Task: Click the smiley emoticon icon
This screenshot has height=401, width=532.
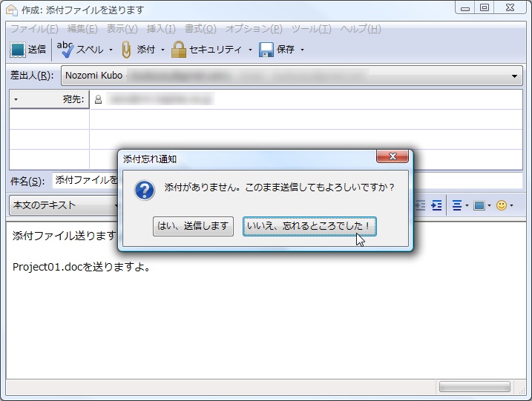Action: coord(502,205)
